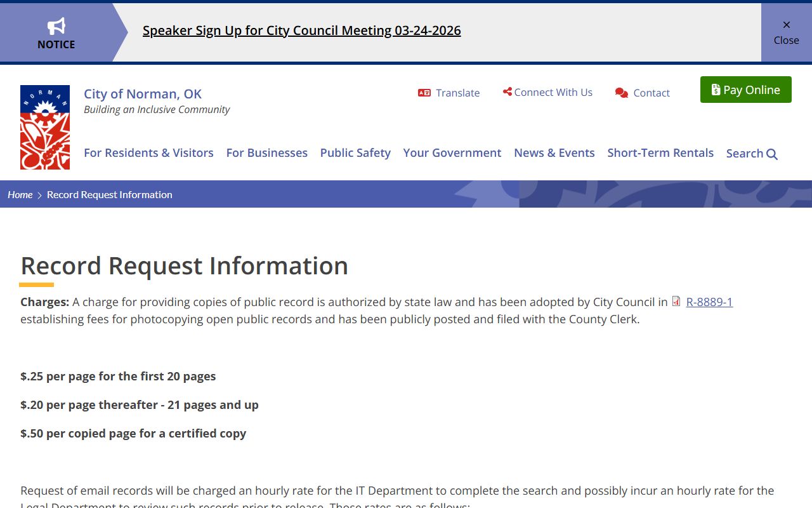Open For Businesses menu
Image resolution: width=812 pixels, height=508 pixels.
coord(267,153)
